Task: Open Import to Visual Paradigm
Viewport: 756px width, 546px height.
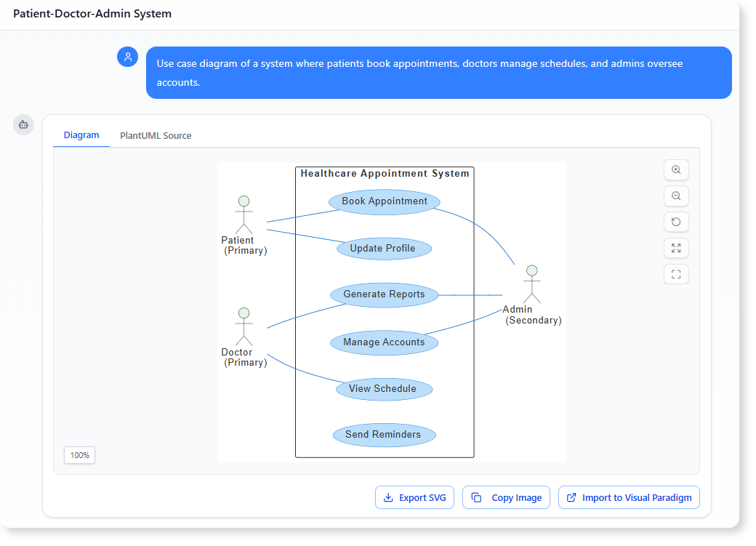Action: click(x=629, y=497)
